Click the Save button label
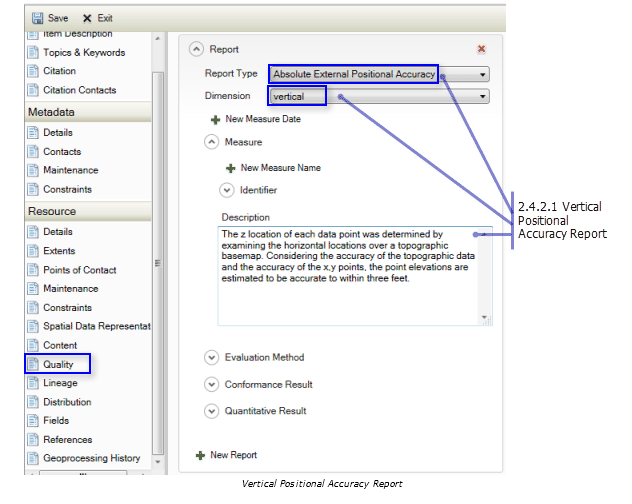632x504 pixels. point(58,18)
